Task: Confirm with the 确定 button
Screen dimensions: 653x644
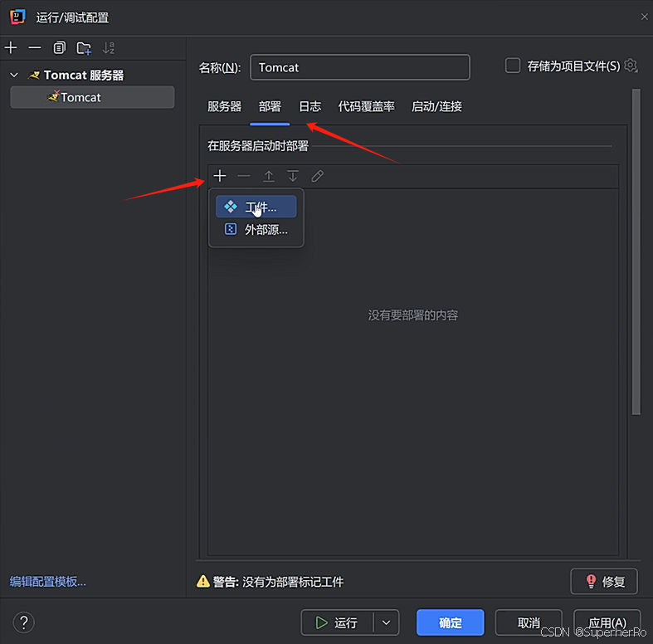Action: (451, 622)
